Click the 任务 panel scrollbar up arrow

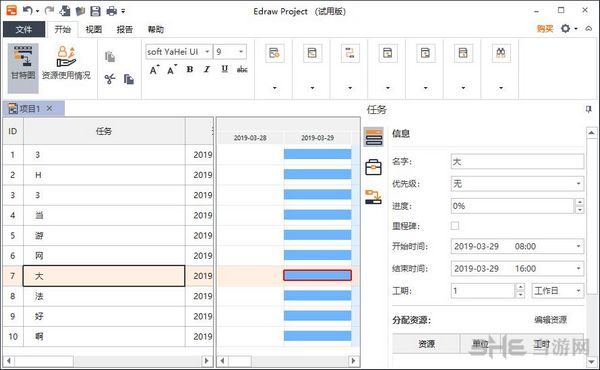click(x=591, y=133)
